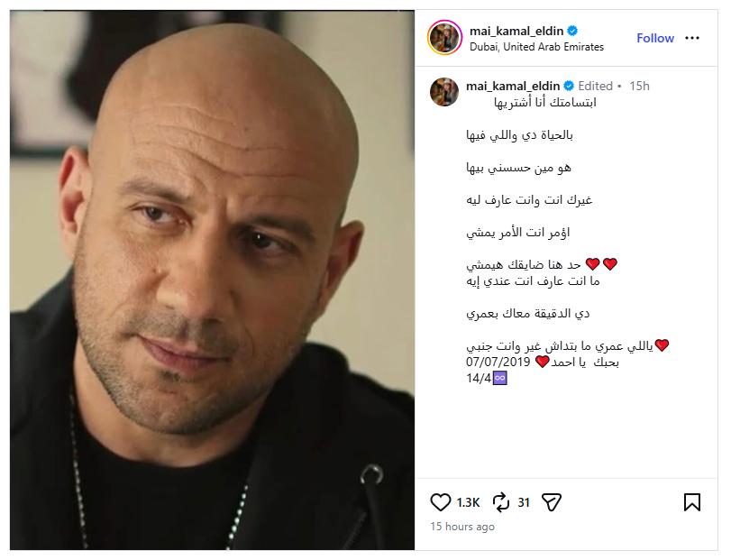Follow mai_kamal_eldin
The image size is (731, 560).
[655, 38]
